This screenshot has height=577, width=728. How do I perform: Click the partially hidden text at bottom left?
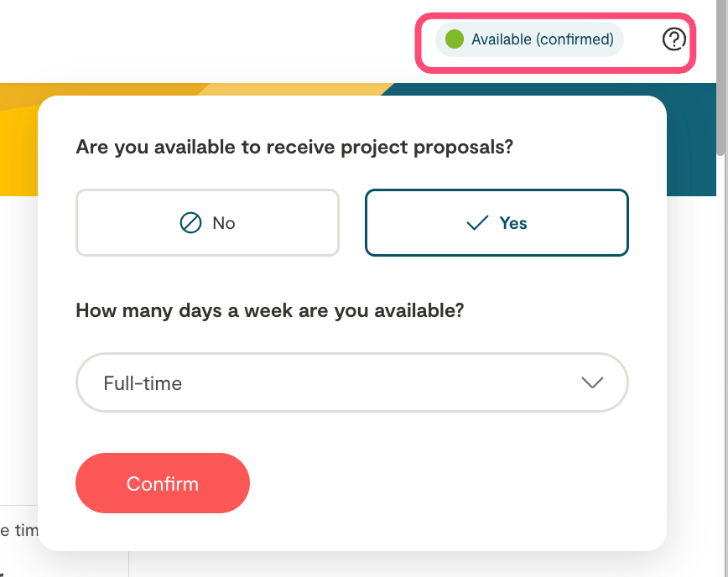(17, 530)
